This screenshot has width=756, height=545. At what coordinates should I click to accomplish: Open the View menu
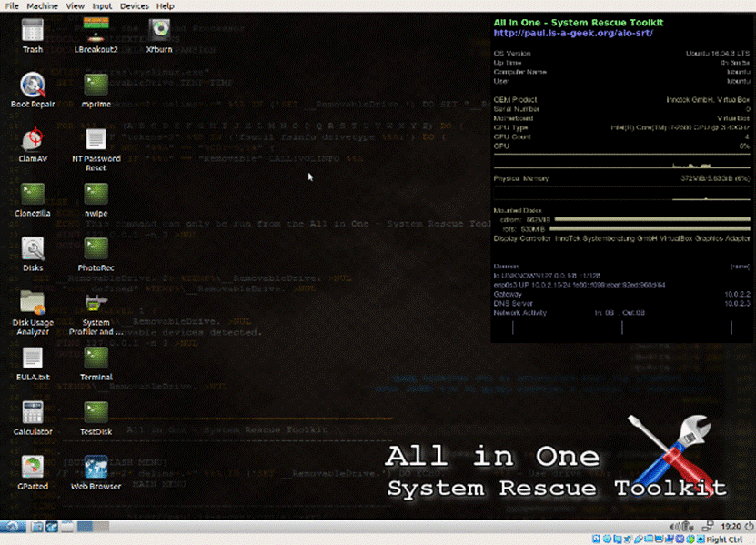(x=76, y=5)
